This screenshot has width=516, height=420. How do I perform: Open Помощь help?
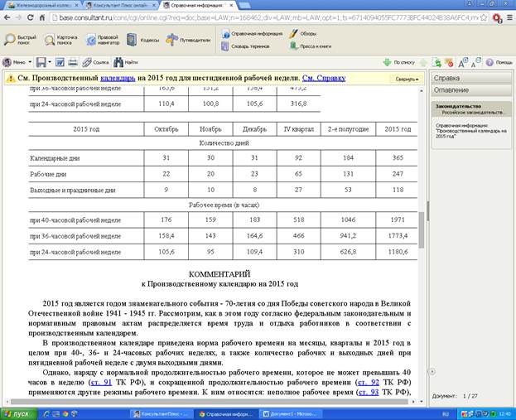(499, 62)
